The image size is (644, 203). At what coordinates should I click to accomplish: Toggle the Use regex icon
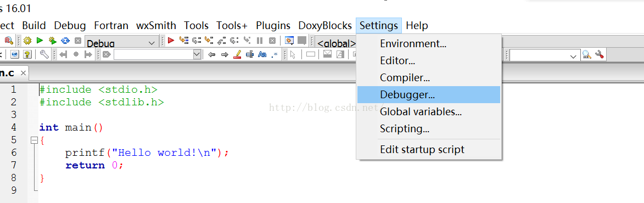click(275, 54)
